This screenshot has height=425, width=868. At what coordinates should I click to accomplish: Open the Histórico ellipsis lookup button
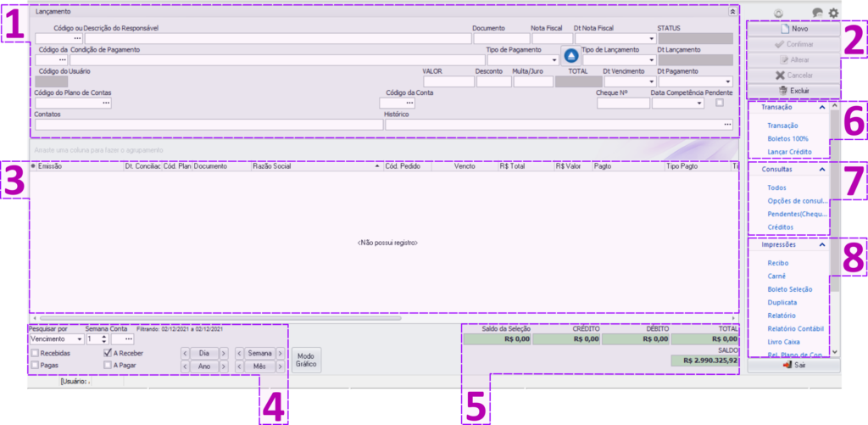click(727, 125)
